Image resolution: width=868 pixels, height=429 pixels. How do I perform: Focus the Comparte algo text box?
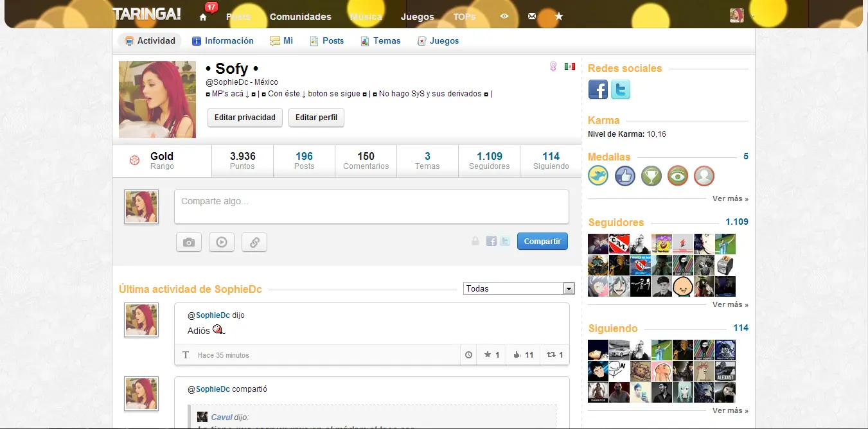pos(371,207)
